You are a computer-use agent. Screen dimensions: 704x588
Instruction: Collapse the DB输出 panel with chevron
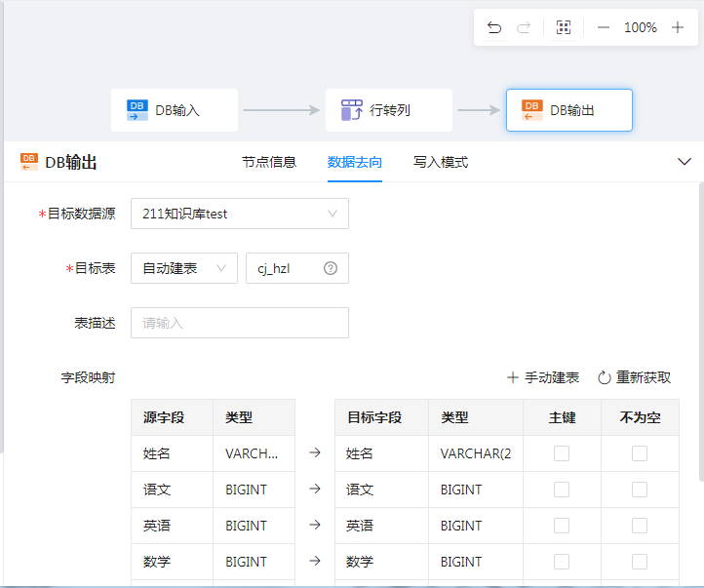tap(684, 162)
